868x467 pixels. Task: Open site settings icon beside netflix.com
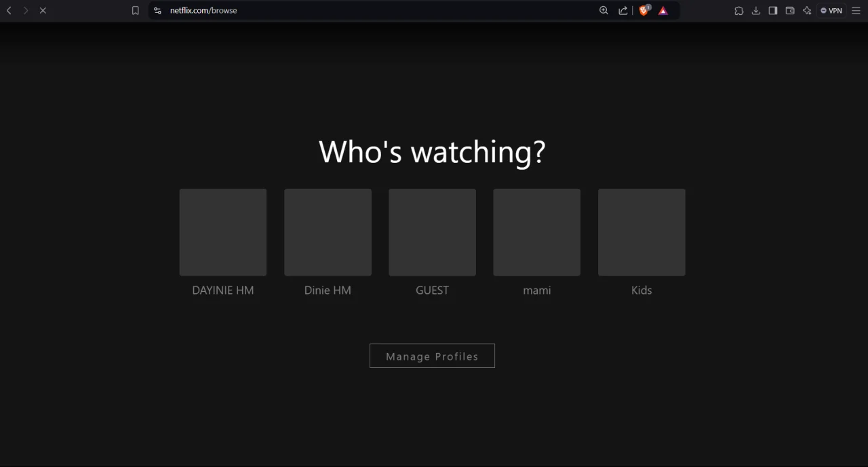(158, 11)
